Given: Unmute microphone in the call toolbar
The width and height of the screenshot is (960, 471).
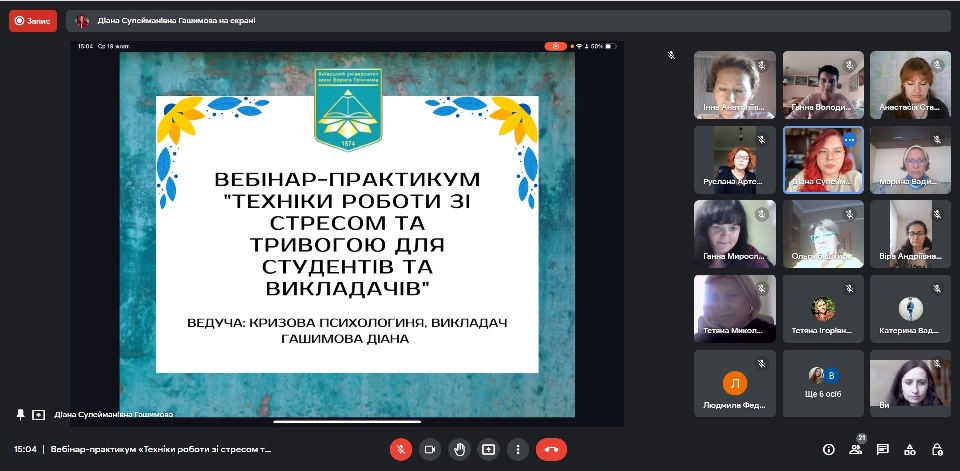Looking at the screenshot, I should (x=401, y=450).
